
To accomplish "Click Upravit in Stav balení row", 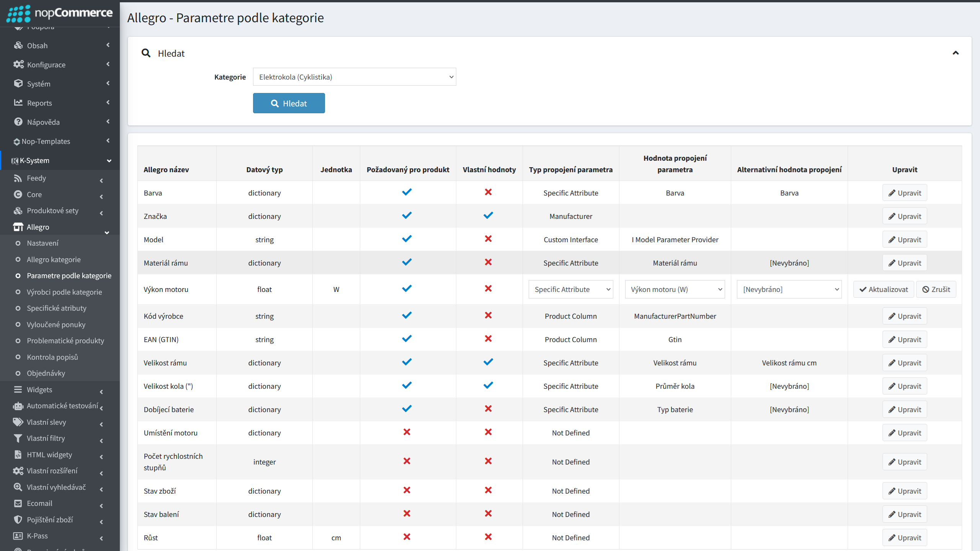I will point(905,514).
